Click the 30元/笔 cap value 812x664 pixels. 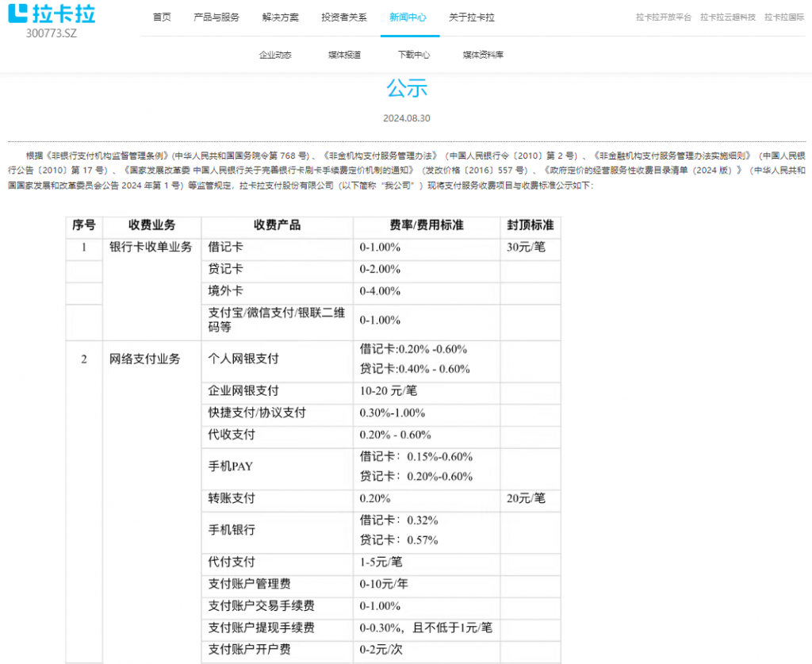click(x=527, y=247)
